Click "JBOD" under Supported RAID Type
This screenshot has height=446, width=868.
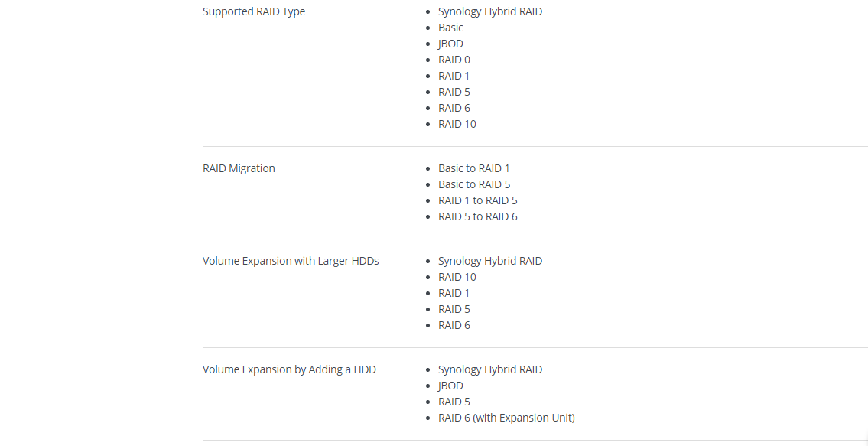coord(450,44)
